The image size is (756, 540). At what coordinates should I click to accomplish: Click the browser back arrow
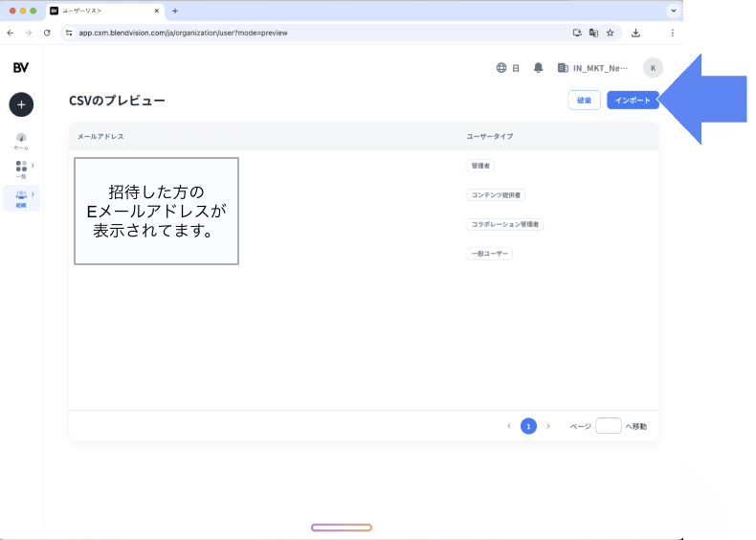[x=11, y=33]
